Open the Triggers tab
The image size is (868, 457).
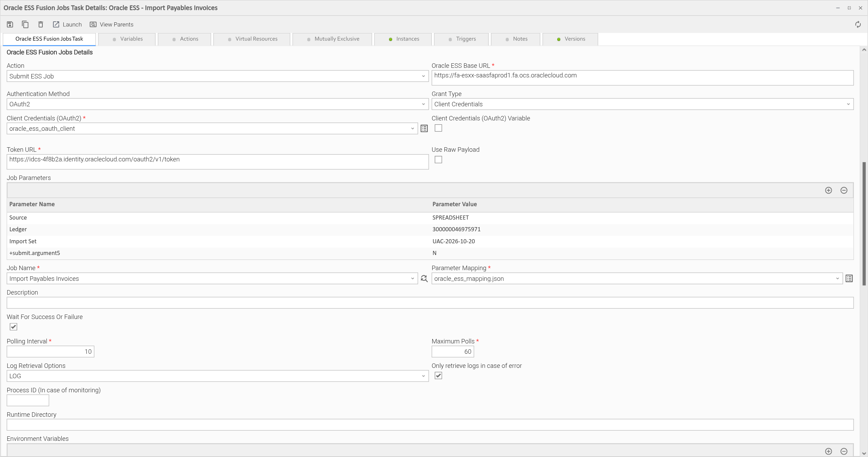462,39
